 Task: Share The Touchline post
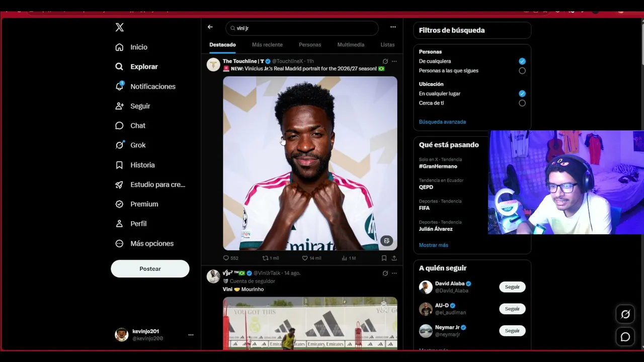(394, 258)
